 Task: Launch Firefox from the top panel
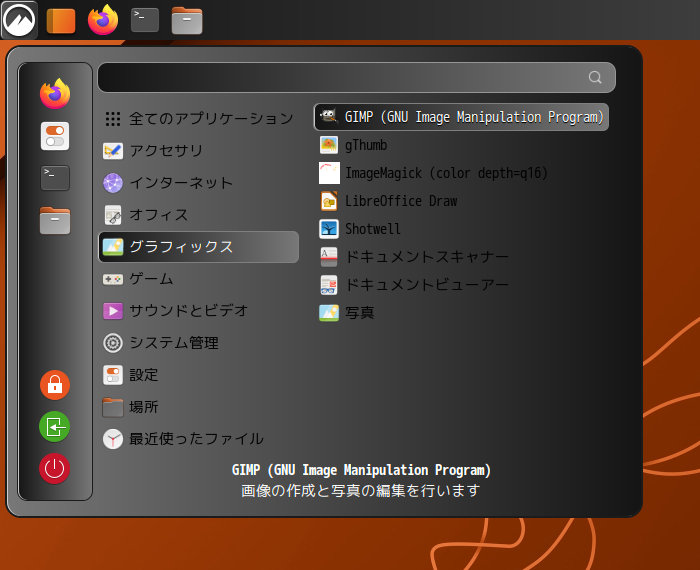(x=103, y=20)
